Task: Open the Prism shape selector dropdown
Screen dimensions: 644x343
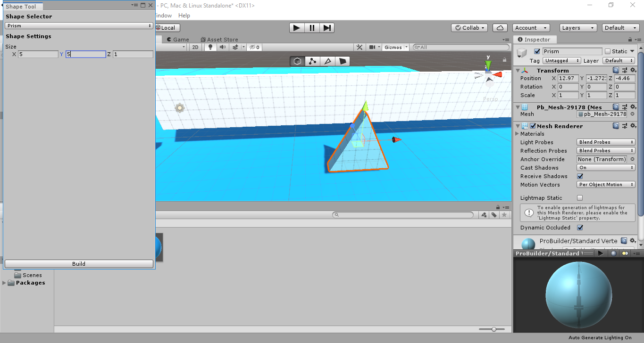Action: [x=78, y=26]
